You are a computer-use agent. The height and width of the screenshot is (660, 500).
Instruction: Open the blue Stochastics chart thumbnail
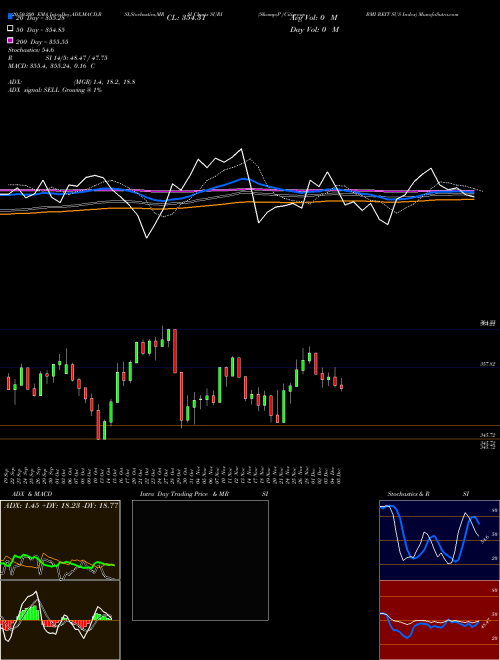(439, 540)
